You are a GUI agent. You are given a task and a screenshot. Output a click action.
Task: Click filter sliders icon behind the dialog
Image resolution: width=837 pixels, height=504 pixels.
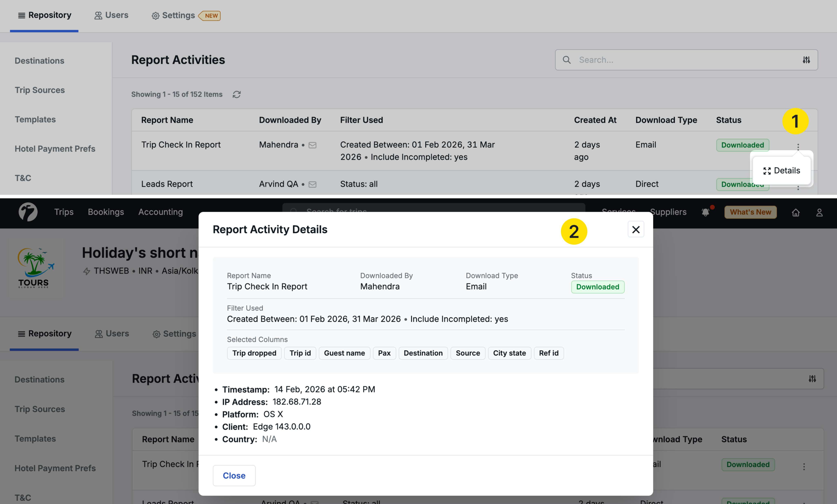(812, 379)
